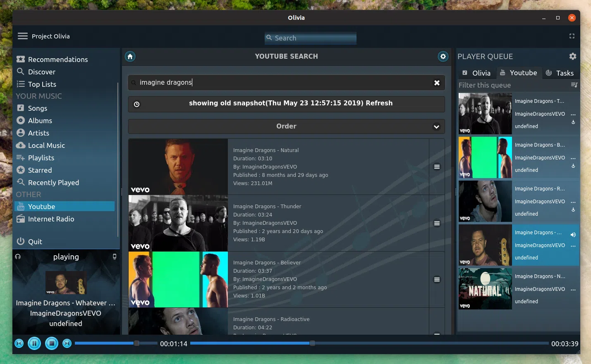Download the third queue track
The height and width of the screenshot is (364, 591).
pyautogui.click(x=573, y=210)
